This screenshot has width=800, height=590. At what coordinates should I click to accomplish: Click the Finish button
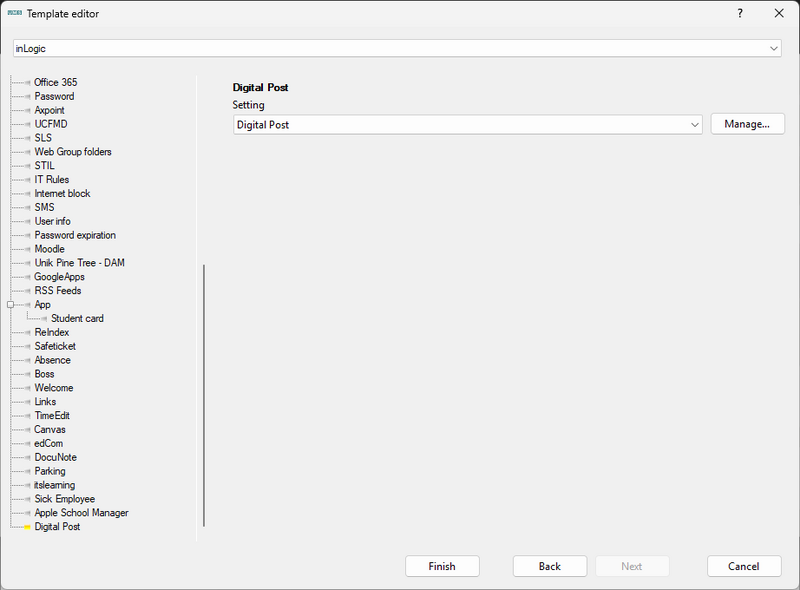click(x=442, y=566)
